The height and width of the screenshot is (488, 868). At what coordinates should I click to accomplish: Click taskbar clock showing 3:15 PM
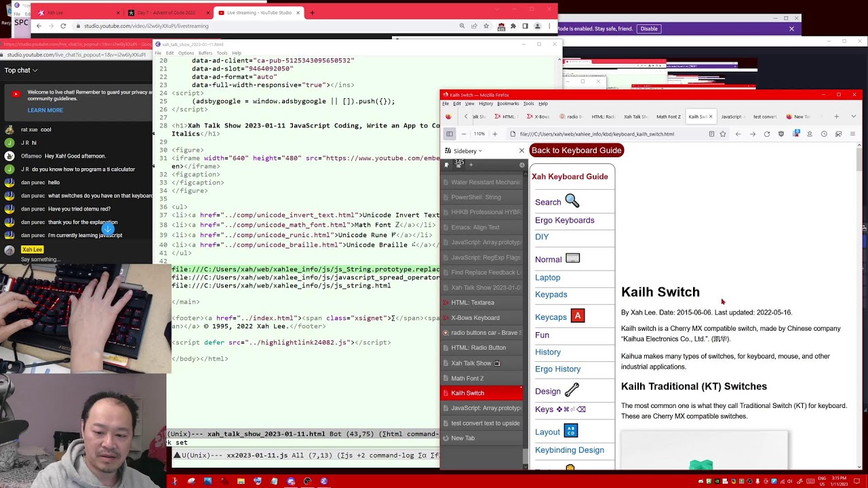point(841,481)
